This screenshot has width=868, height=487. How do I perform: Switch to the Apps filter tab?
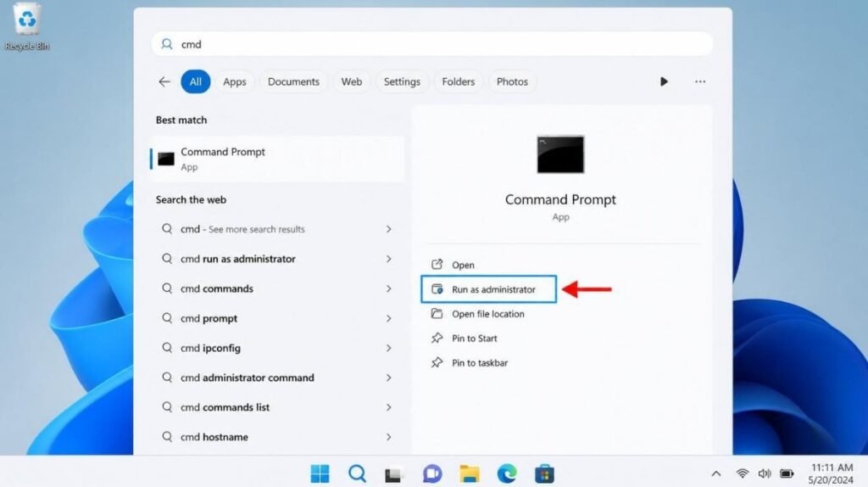click(x=235, y=82)
